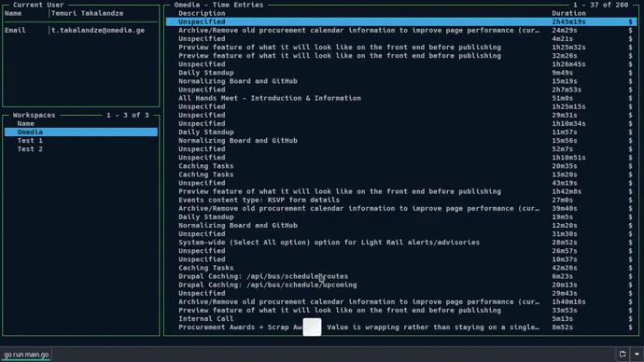
Task: Select the Normalizing Board entry lasting 12m20s
Action: pos(401,226)
